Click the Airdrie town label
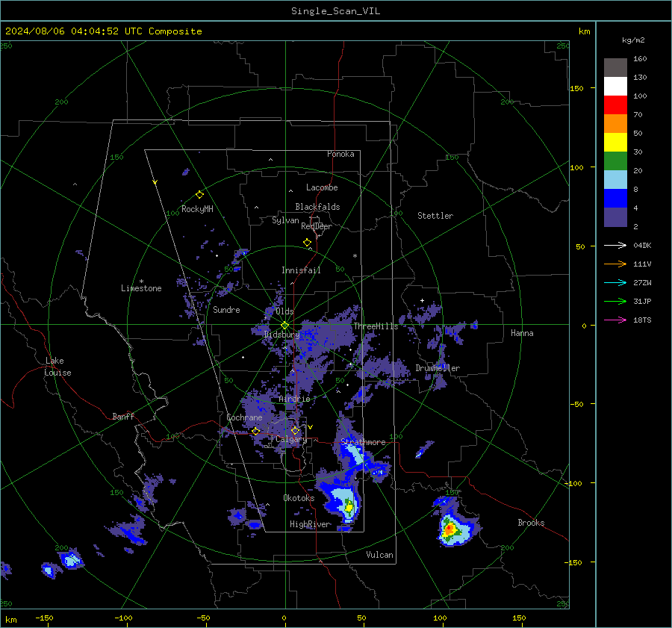Viewport: 672px width, 628px height. click(294, 399)
